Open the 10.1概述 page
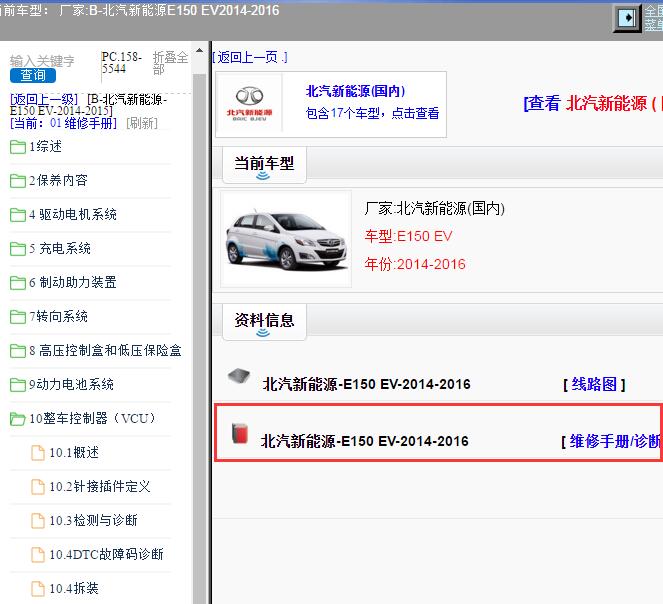The image size is (663, 604). pos(74,452)
